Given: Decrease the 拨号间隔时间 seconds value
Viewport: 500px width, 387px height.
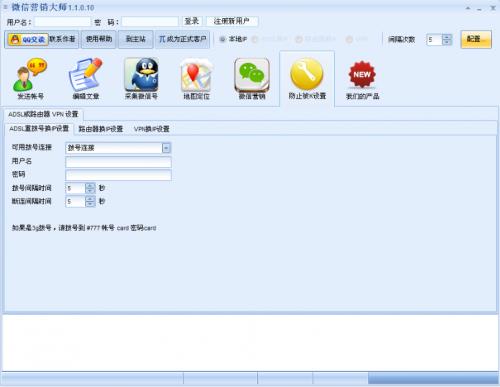Looking at the screenshot, I should coord(90,191).
